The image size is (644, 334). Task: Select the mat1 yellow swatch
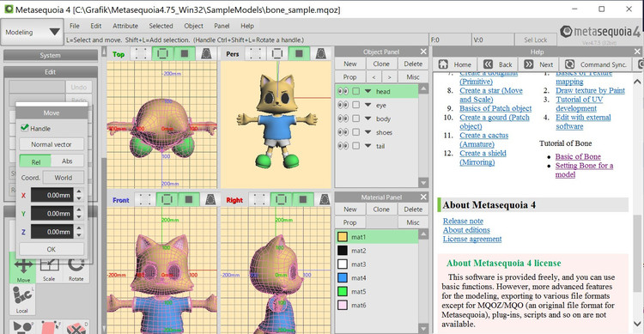(x=343, y=237)
